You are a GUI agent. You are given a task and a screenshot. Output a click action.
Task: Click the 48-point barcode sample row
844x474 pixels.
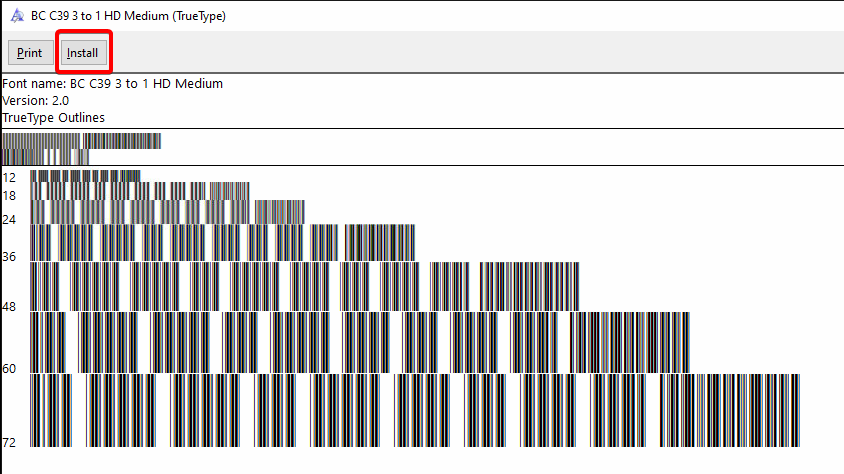(x=305, y=286)
